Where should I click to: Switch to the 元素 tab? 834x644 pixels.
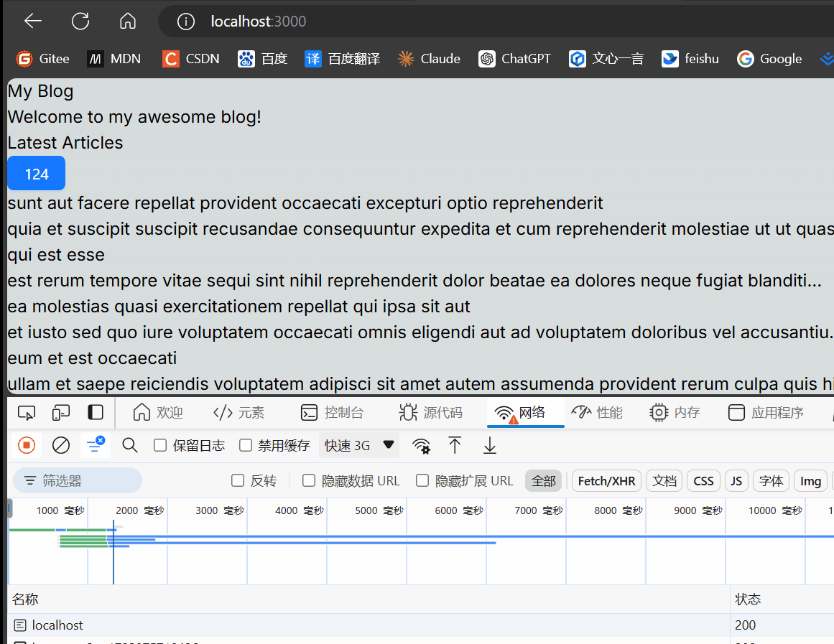pos(239,413)
